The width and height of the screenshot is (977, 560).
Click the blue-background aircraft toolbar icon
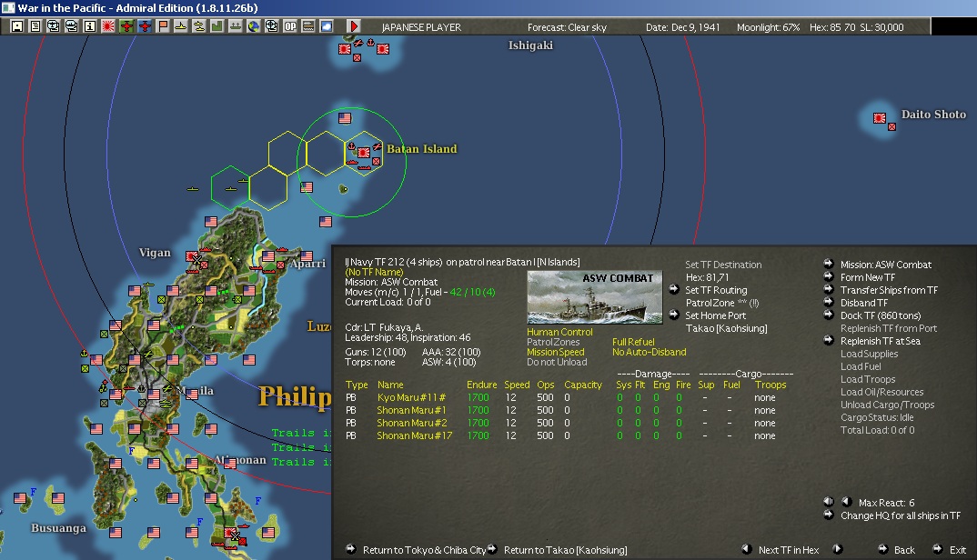click(x=145, y=26)
